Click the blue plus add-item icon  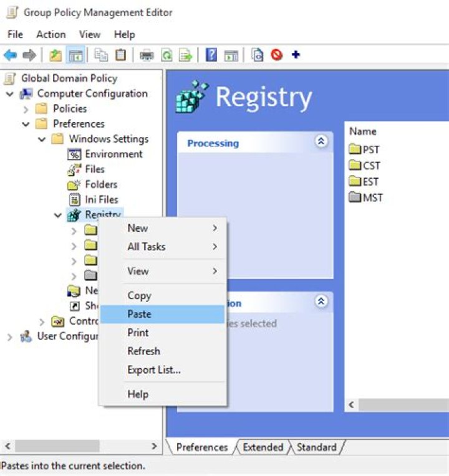(296, 55)
